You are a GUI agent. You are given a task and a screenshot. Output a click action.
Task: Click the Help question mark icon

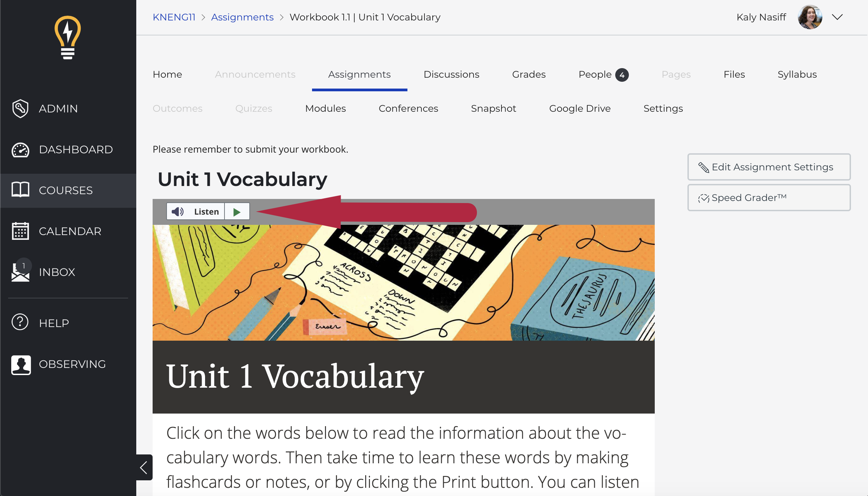[x=20, y=322]
